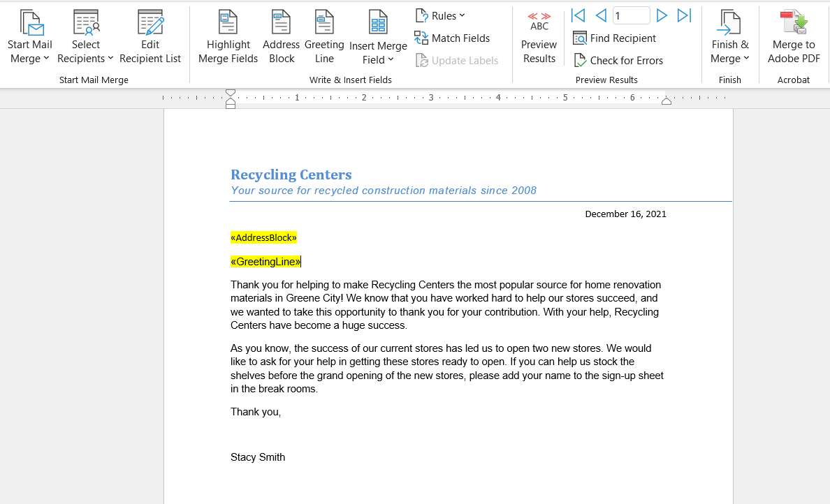Insert a Greeting Line
830x504 pixels.
tap(324, 37)
